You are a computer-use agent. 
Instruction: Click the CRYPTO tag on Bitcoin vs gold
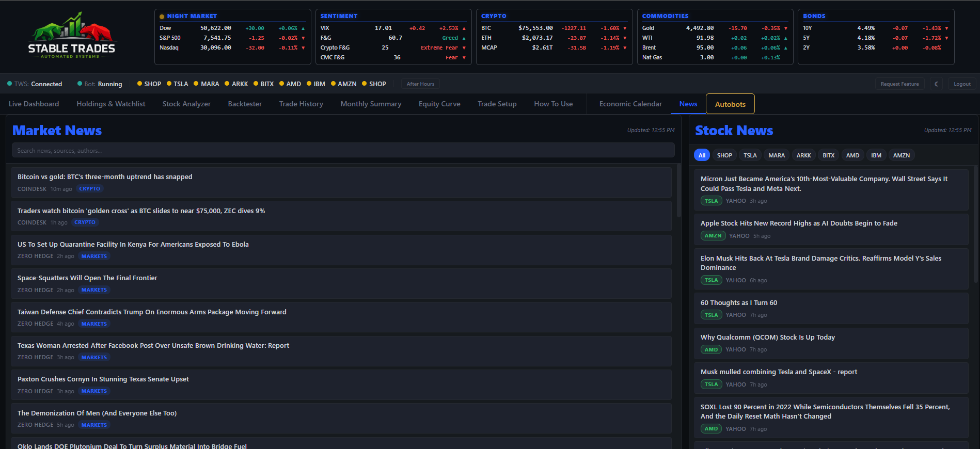tap(89, 189)
